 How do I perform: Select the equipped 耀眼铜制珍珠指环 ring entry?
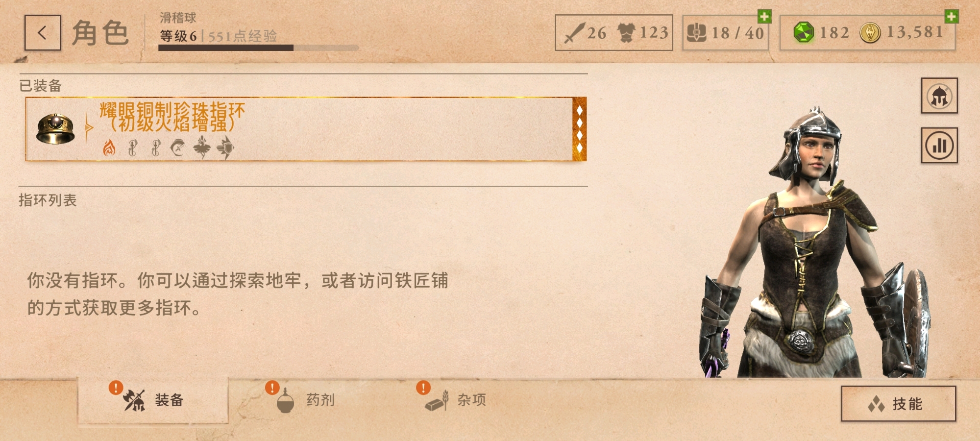306,129
